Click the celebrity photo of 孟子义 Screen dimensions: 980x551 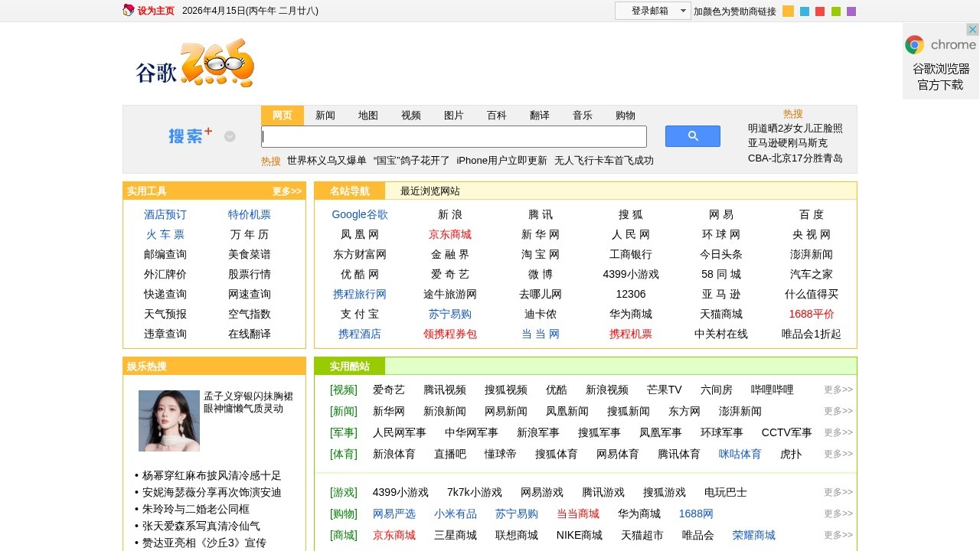click(x=168, y=421)
